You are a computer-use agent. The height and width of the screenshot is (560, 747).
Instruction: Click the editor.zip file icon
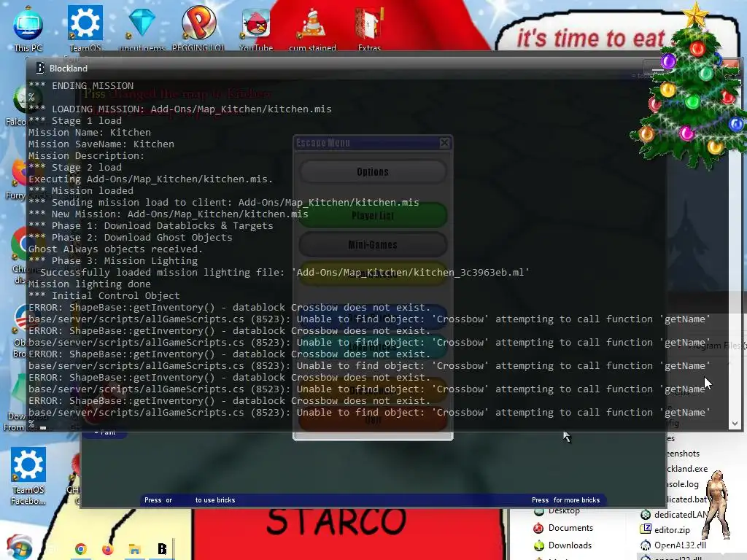pyautogui.click(x=646, y=529)
